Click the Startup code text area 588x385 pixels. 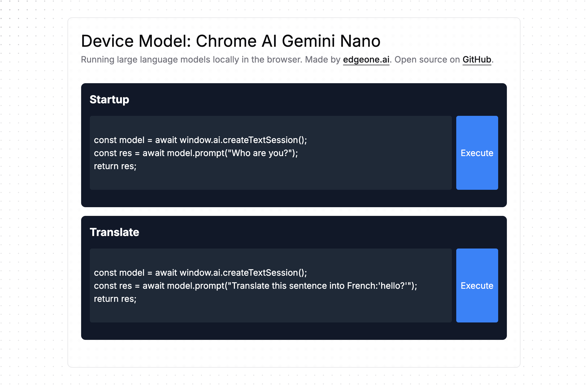point(271,153)
